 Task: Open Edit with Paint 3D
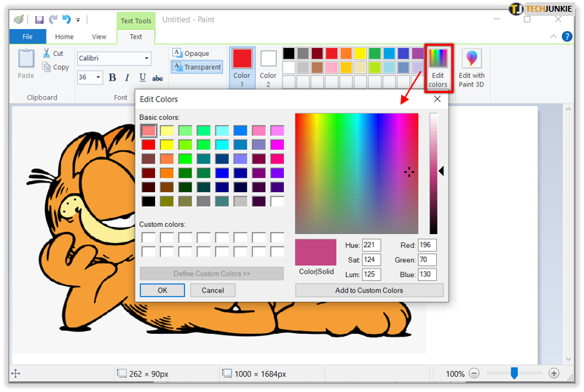tap(471, 68)
